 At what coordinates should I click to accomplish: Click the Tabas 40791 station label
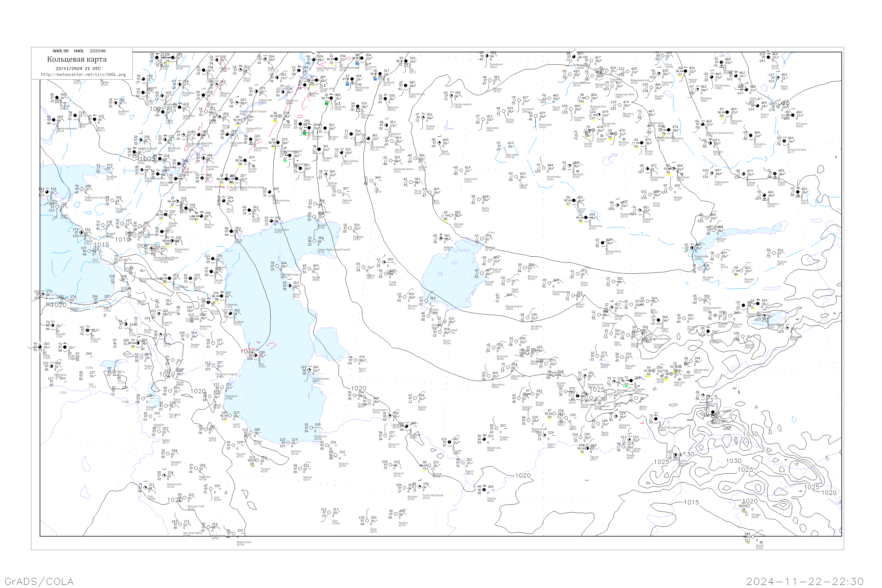click(x=373, y=530)
